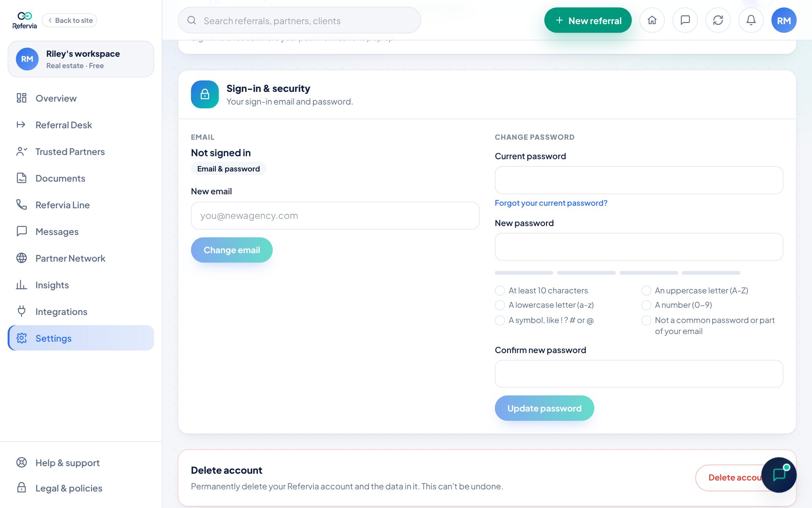Click the search magnifier icon
812x508 pixels.
192,20
